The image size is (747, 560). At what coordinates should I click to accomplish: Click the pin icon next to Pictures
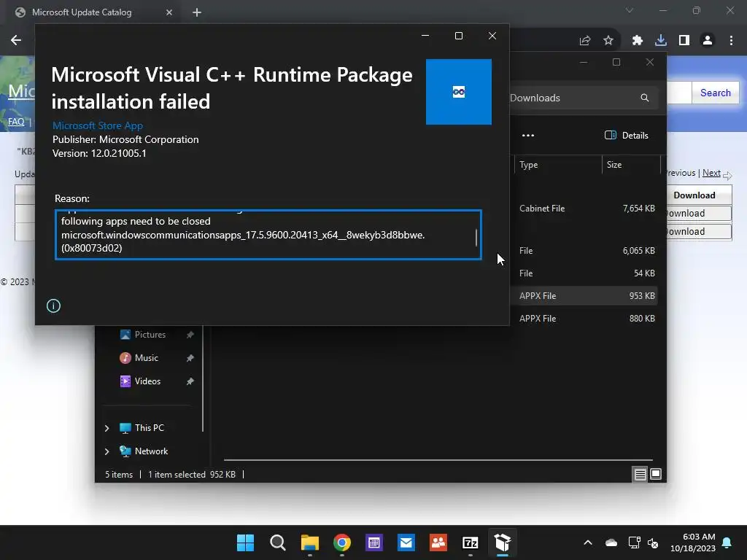coord(190,335)
